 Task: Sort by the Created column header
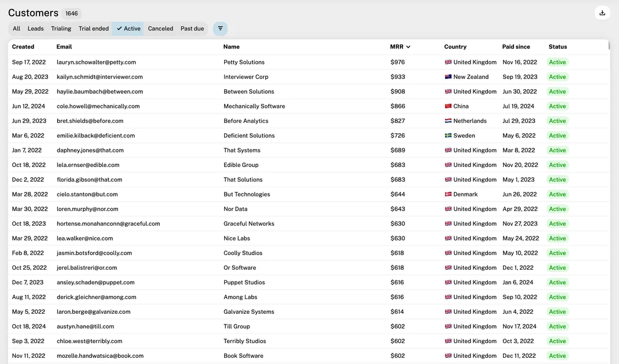(x=23, y=46)
